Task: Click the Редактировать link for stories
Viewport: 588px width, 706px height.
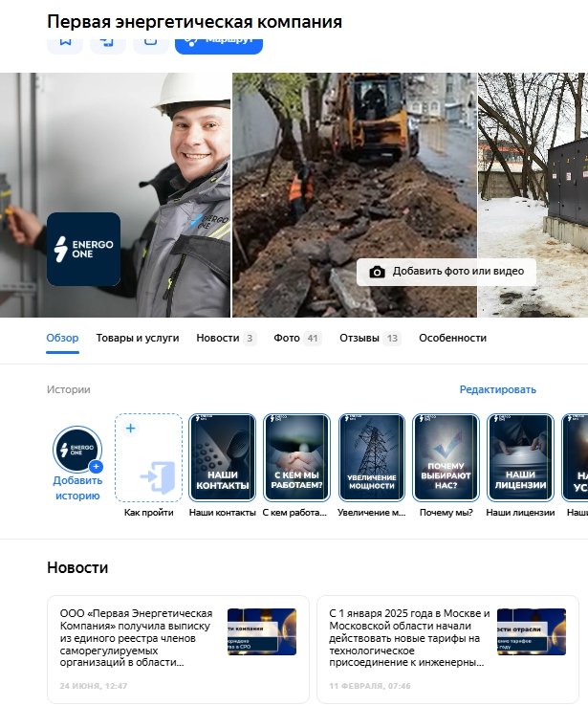Action: (x=497, y=389)
